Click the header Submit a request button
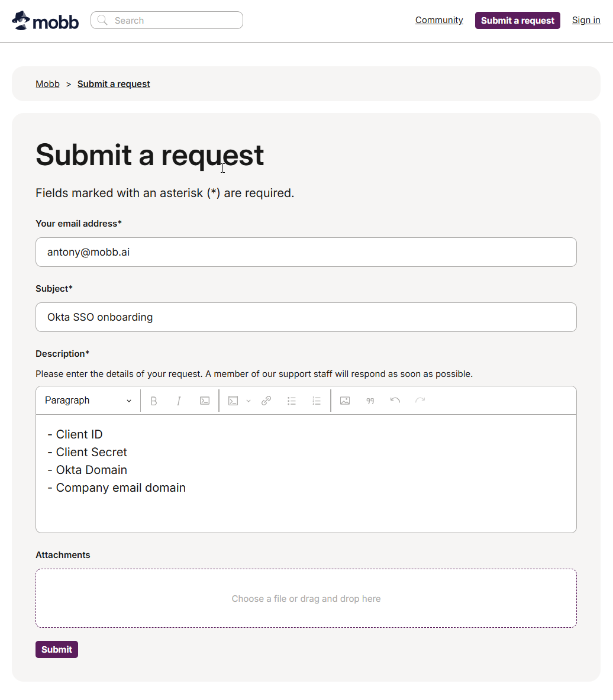The image size is (613, 700). coord(517,21)
